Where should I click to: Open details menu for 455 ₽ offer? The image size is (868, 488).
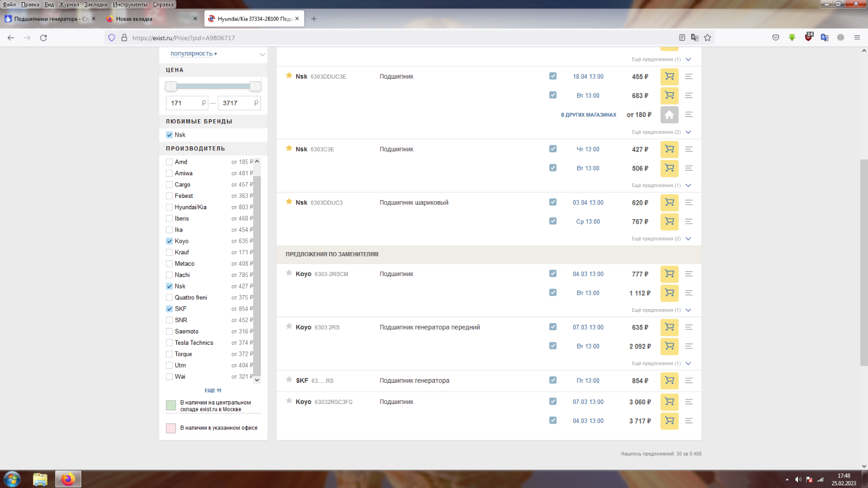point(689,76)
